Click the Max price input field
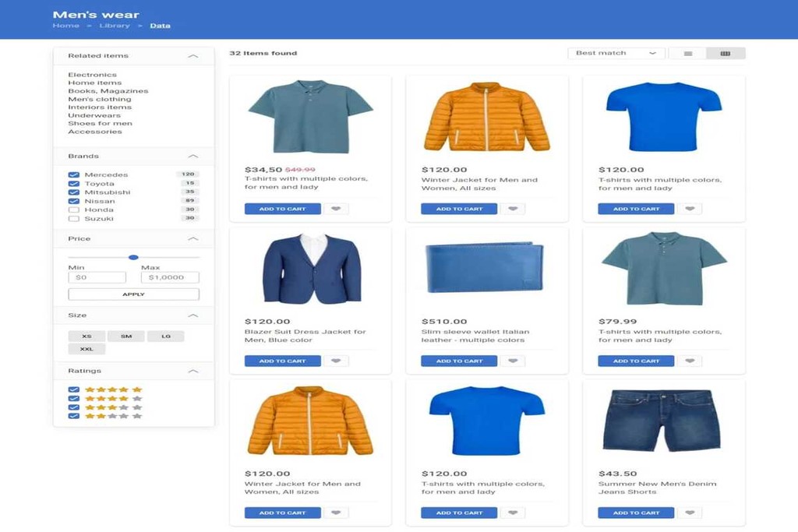This screenshot has width=798, height=532. [x=170, y=277]
